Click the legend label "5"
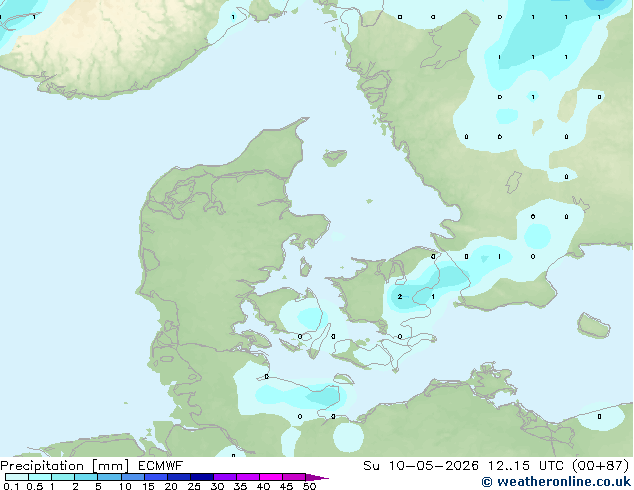The height and width of the screenshot is (490, 634). 98,486
